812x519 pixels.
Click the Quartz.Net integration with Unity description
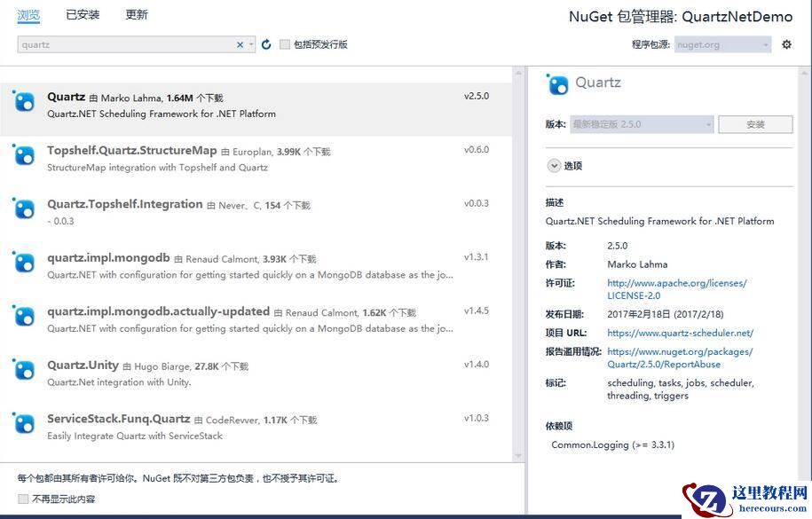pos(119,382)
